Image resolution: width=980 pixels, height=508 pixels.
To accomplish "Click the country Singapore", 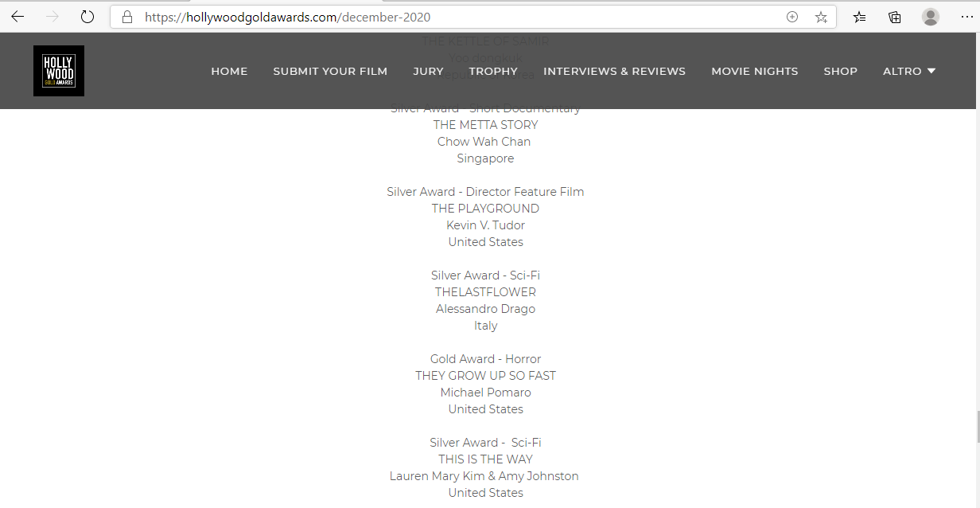I will [x=485, y=158].
